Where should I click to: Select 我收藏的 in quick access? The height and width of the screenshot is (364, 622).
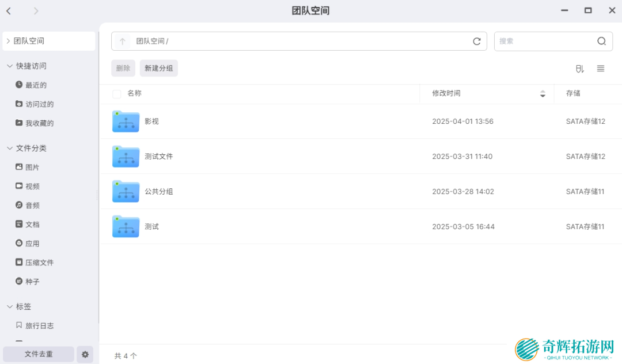(39, 123)
